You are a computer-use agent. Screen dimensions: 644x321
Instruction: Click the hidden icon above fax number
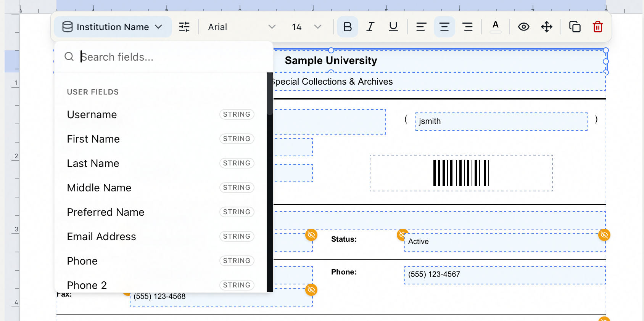click(311, 290)
